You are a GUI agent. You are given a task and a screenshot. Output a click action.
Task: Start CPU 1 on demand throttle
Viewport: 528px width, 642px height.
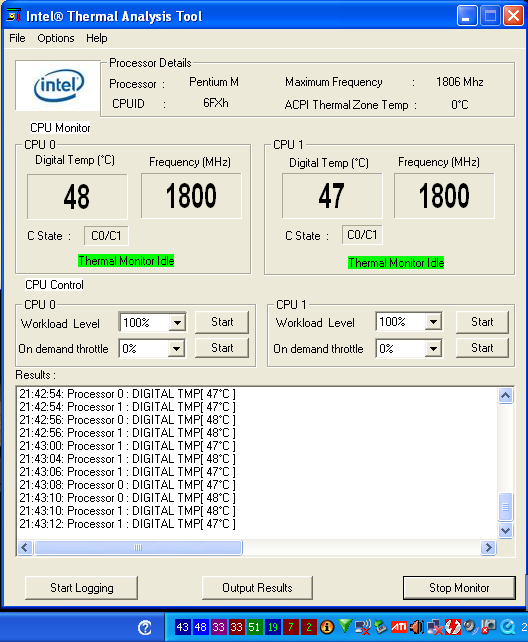pos(482,348)
